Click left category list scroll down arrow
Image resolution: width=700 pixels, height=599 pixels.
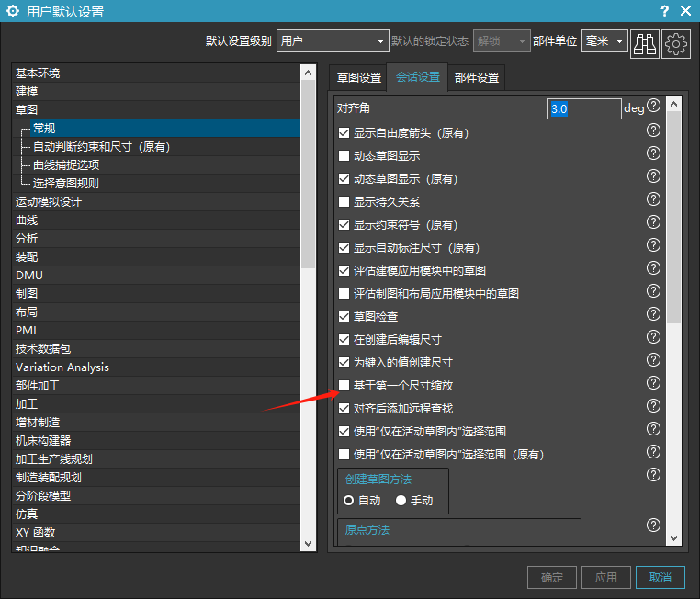[x=308, y=544]
